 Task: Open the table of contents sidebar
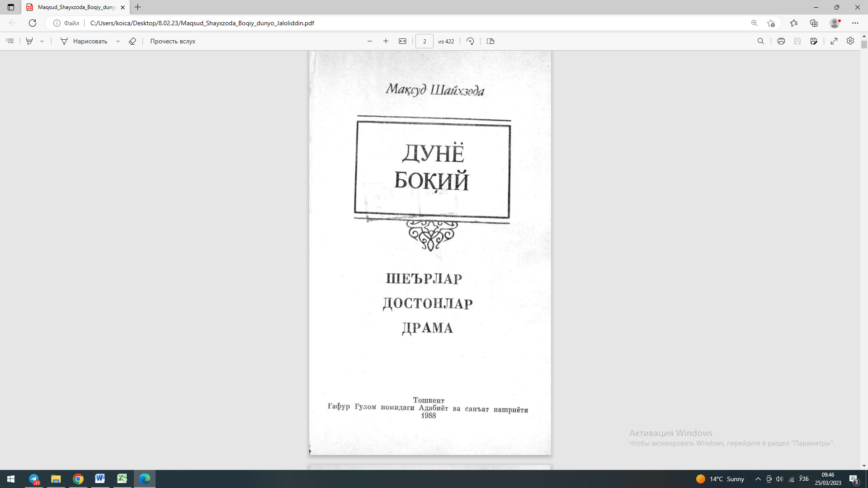click(10, 41)
